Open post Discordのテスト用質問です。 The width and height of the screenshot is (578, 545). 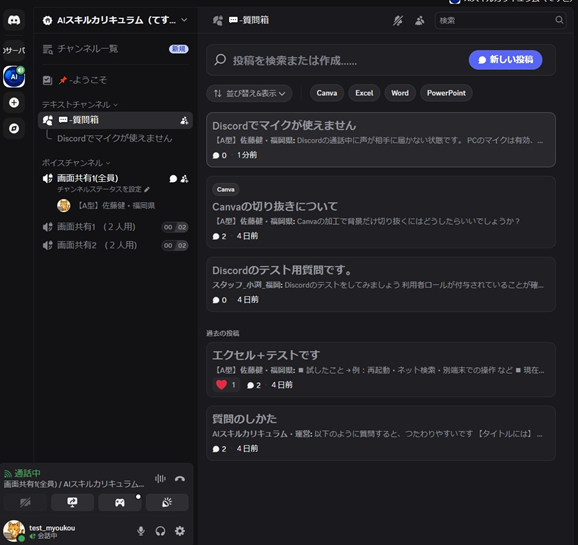[381, 284]
